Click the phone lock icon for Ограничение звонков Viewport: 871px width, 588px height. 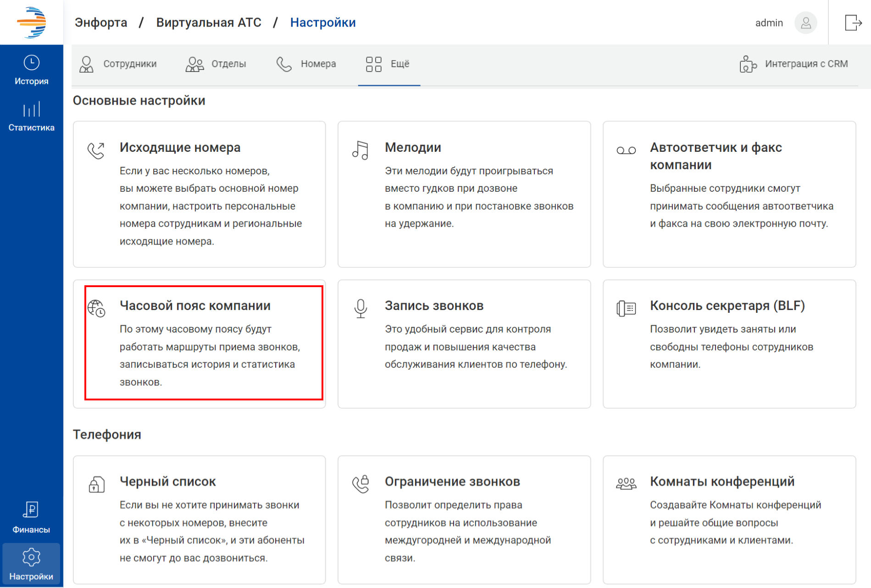361,484
